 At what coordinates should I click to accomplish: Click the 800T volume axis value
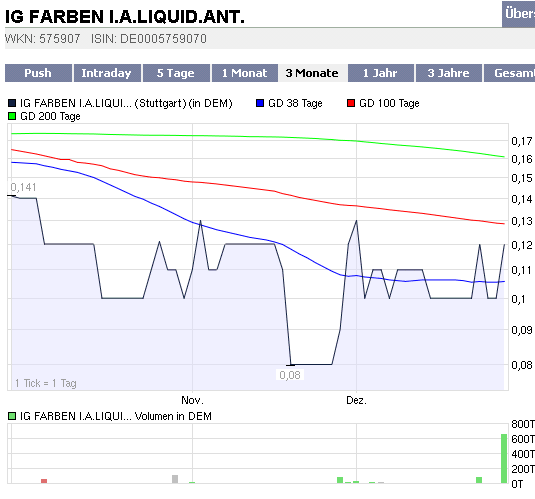[523, 424]
